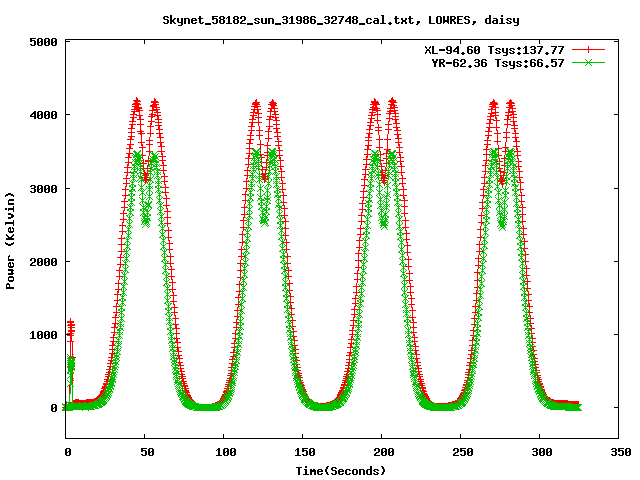Click the 0 tick label on y-axis
Screen dimensions: 640x480
[54, 408]
